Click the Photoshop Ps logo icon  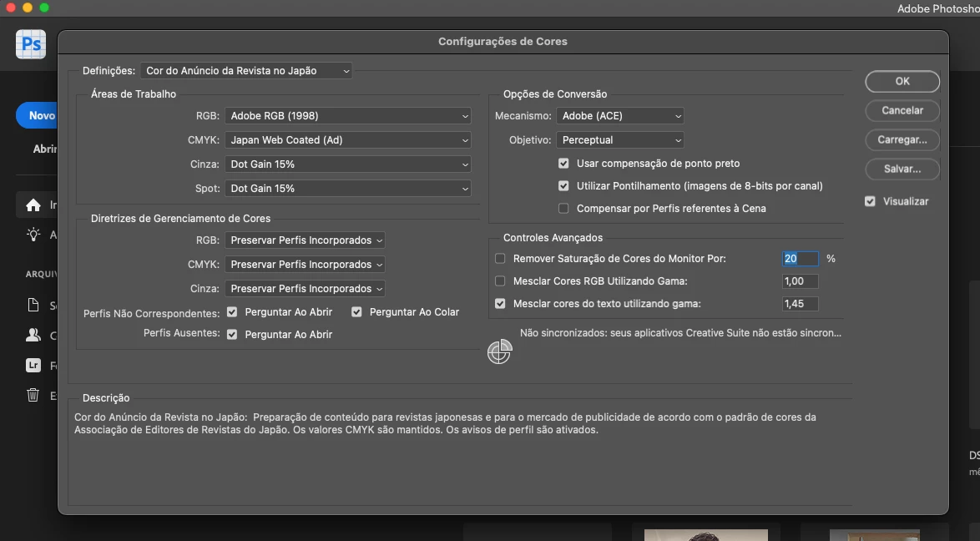click(31, 44)
